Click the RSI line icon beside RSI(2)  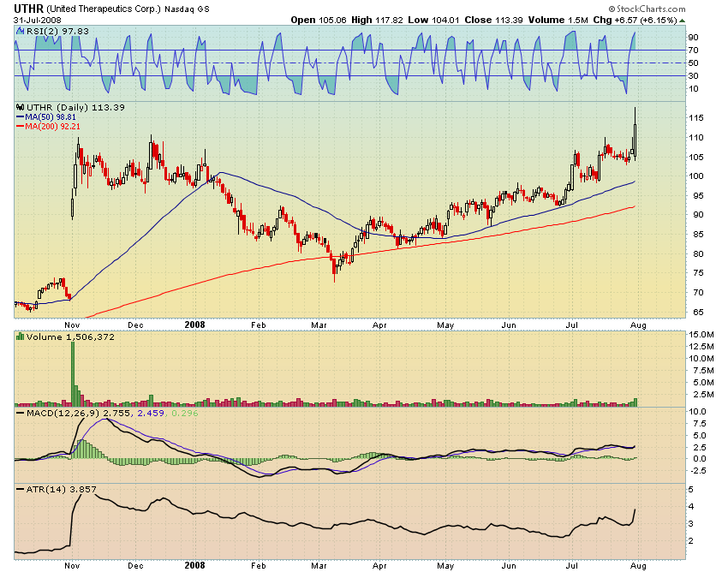[x=20, y=31]
